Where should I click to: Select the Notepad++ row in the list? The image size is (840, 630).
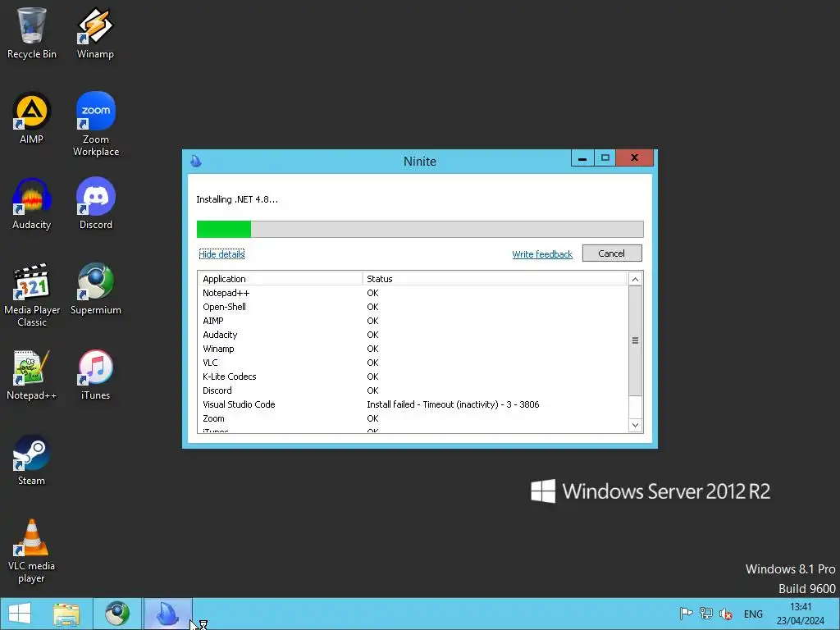point(413,293)
